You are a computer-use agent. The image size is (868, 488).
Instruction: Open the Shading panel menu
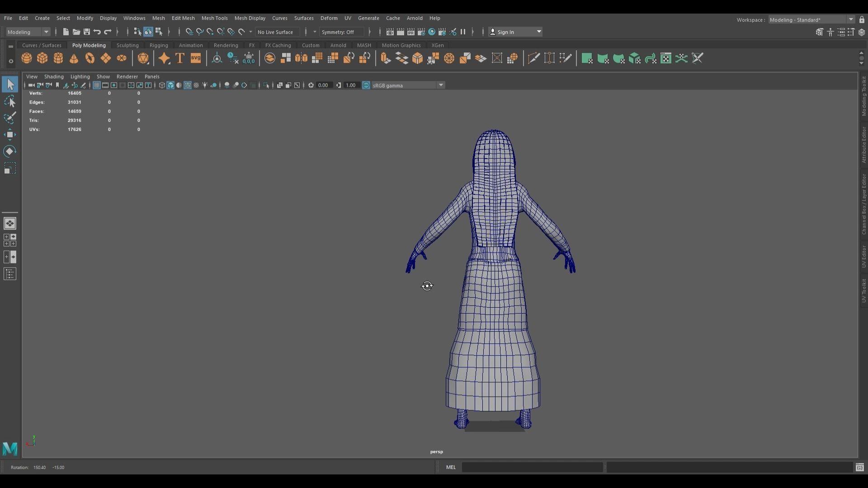[54, 76]
